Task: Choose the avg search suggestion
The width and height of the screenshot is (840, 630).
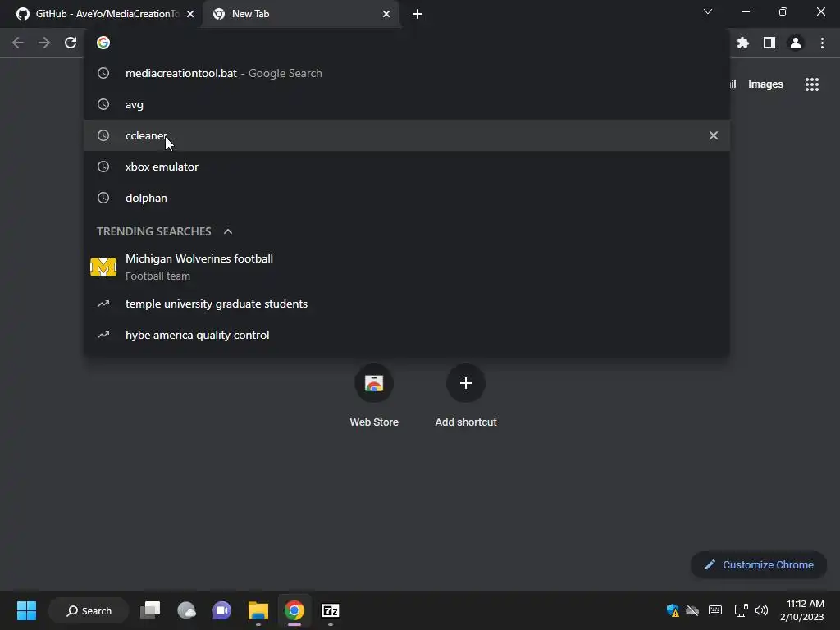Action: [407, 104]
